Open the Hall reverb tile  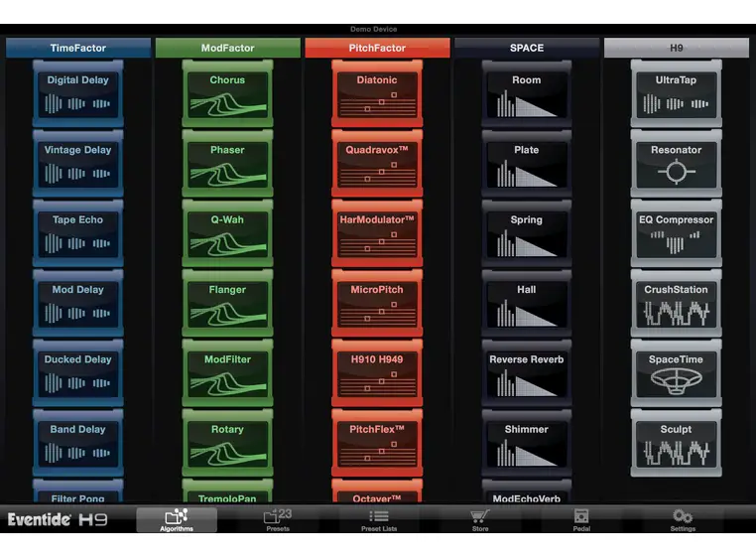(527, 303)
